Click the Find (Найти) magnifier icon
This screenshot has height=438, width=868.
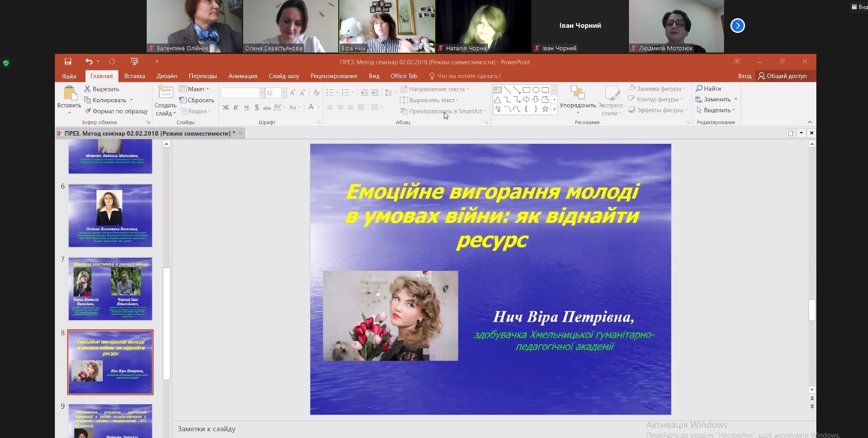(x=699, y=89)
